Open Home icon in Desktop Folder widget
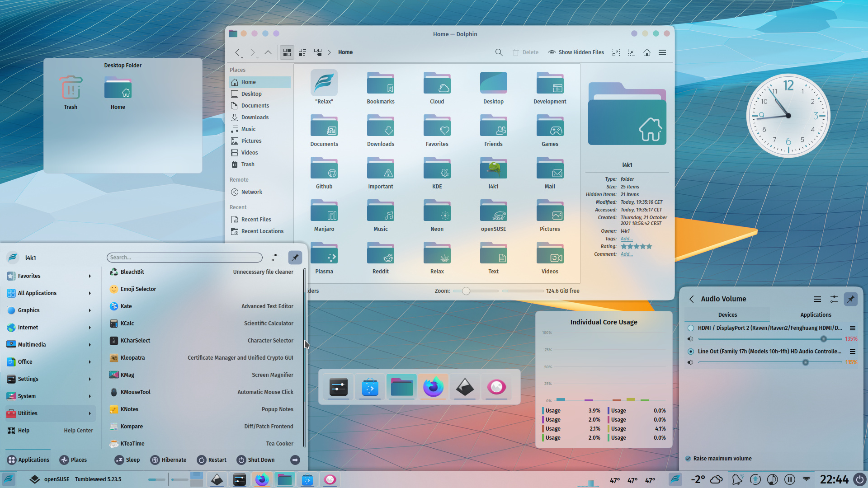Screen dimensions: 868x488 118,93
